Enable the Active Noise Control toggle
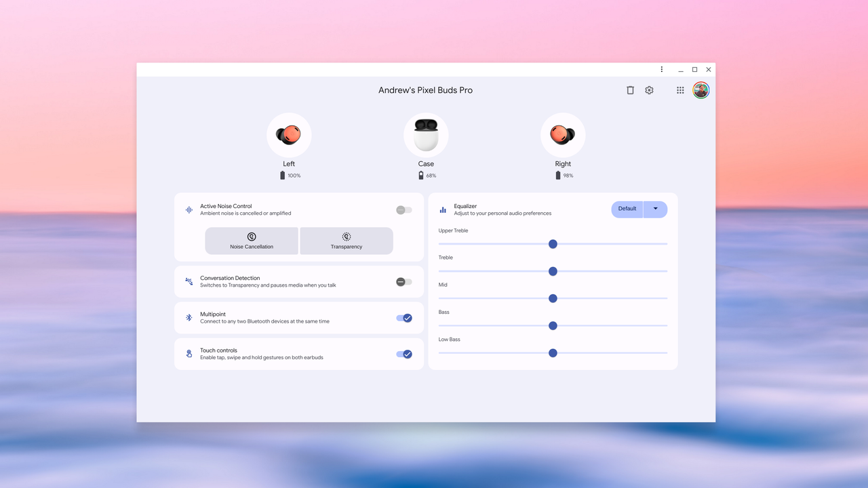The height and width of the screenshot is (488, 868). [x=404, y=210]
